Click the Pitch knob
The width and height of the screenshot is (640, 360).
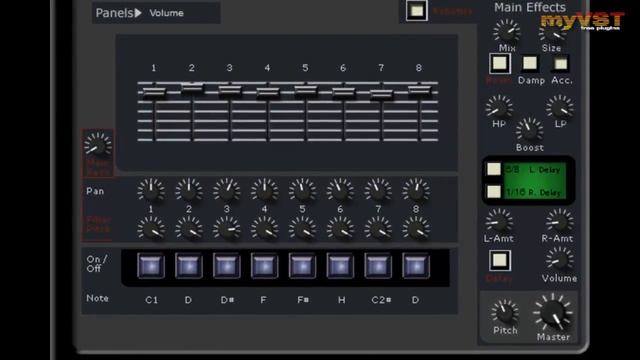(x=505, y=313)
